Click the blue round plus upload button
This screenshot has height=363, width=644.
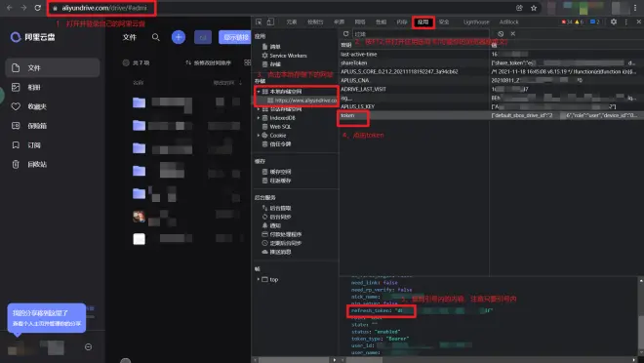pyautogui.click(x=179, y=37)
